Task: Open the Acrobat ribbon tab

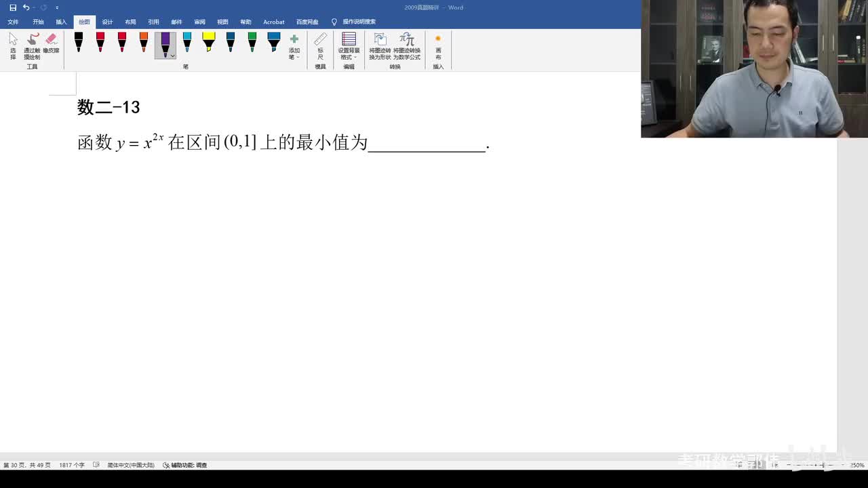Action: (x=274, y=22)
